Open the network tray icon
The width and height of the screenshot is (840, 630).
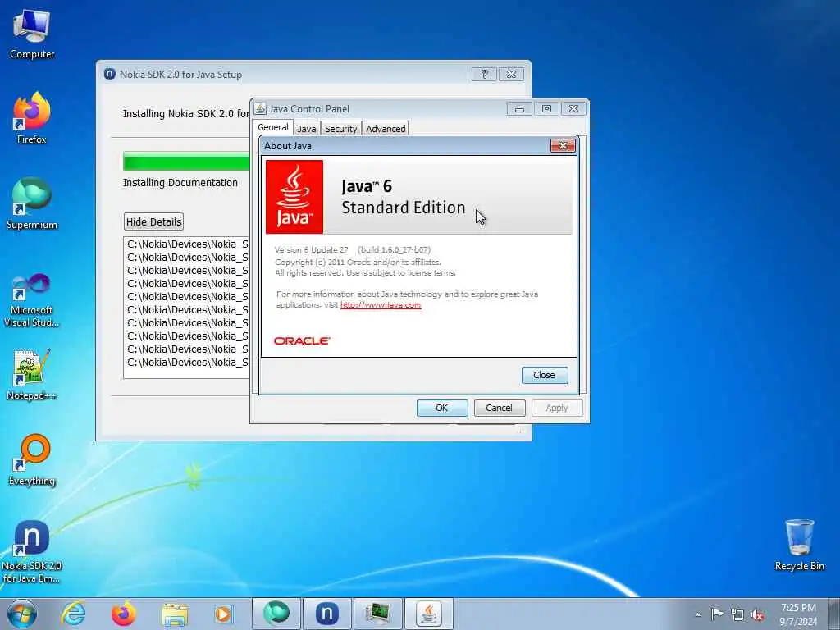[x=737, y=614]
